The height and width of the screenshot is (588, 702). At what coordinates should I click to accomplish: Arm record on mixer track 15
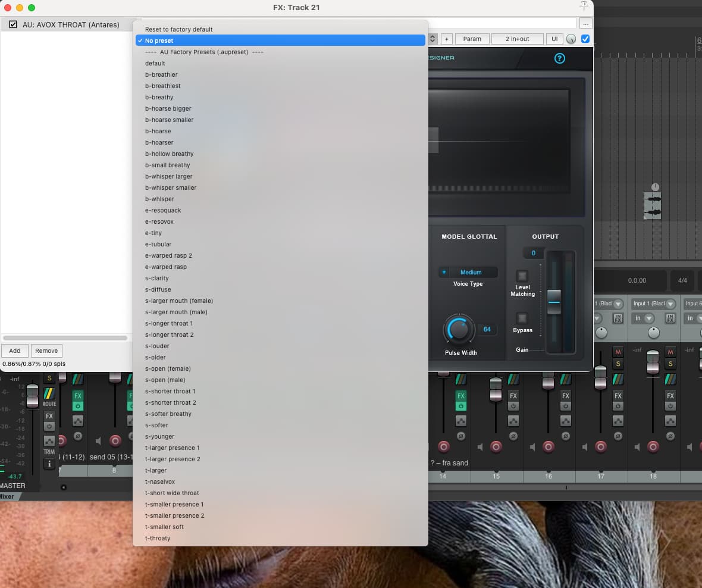coord(496,446)
